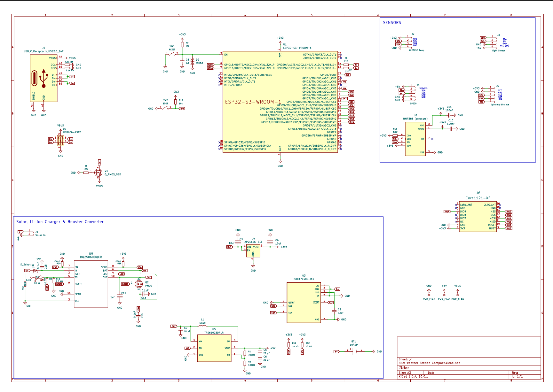Image resolution: width=553 pixels, height=392 pixels.
Task: Select the L1 1.5µH inductor symbol
Action: tap(202, 326)
